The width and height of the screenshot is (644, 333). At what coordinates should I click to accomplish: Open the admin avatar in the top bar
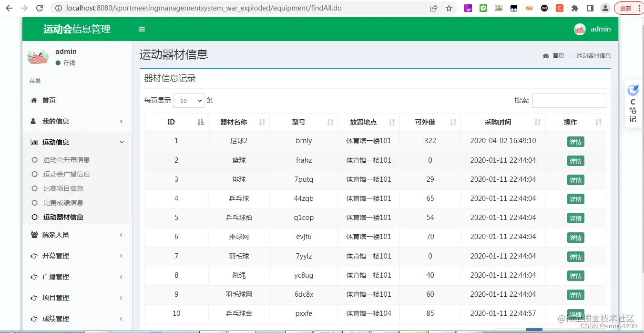[x=579, y=29]
